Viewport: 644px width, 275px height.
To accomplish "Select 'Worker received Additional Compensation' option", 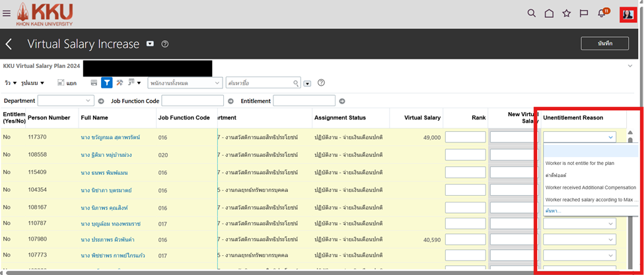I will (590, 187).
